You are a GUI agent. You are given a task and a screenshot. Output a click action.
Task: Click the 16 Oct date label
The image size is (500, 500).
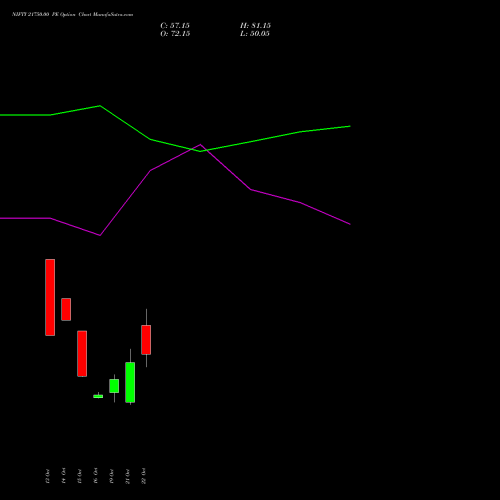[95, 476]
